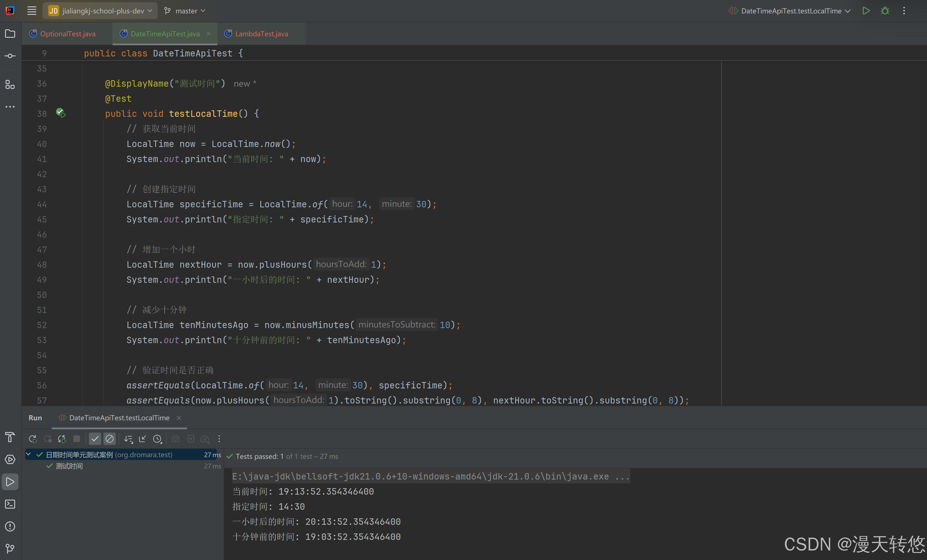The height and width of the screenshot is (560, 927).
Task: Select the DateTimeApiTest.java editor tab
Action: tap(165, 34)
